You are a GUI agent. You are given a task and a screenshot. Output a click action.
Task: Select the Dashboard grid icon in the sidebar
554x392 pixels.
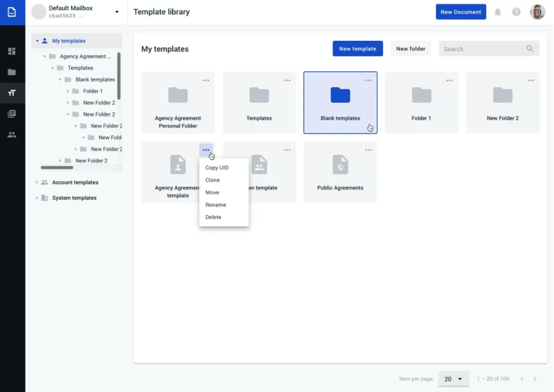pos(12,51)
